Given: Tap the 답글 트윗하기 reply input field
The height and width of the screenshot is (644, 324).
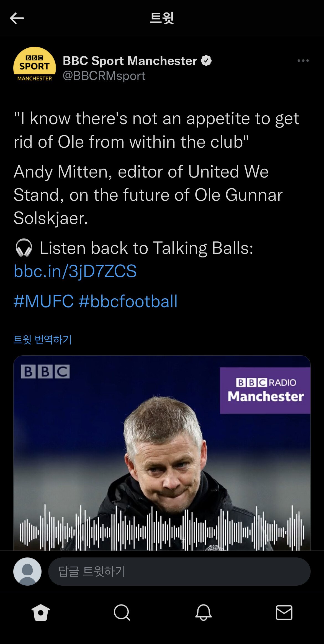Looking at the screenshot, I should click(179, 571).
